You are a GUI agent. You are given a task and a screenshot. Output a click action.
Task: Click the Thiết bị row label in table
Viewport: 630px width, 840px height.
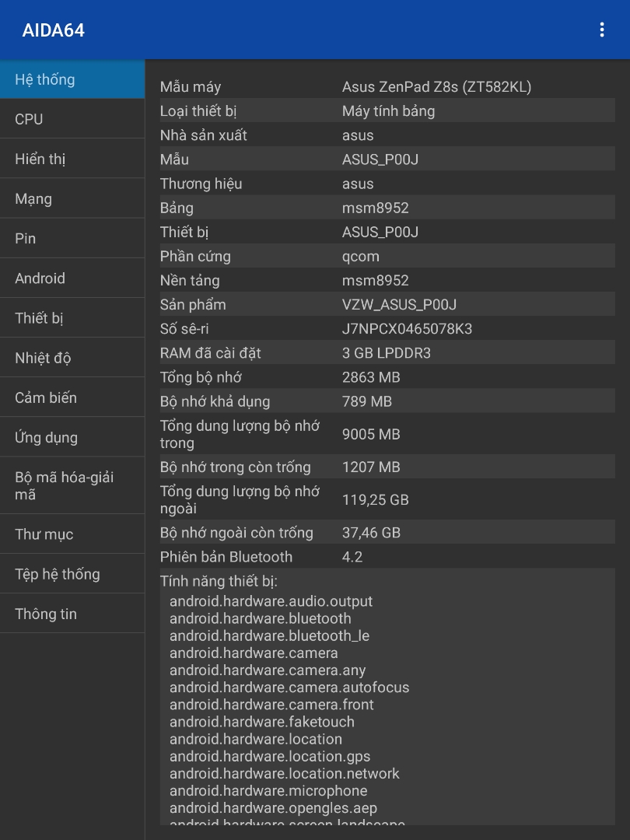coord(184,232)
